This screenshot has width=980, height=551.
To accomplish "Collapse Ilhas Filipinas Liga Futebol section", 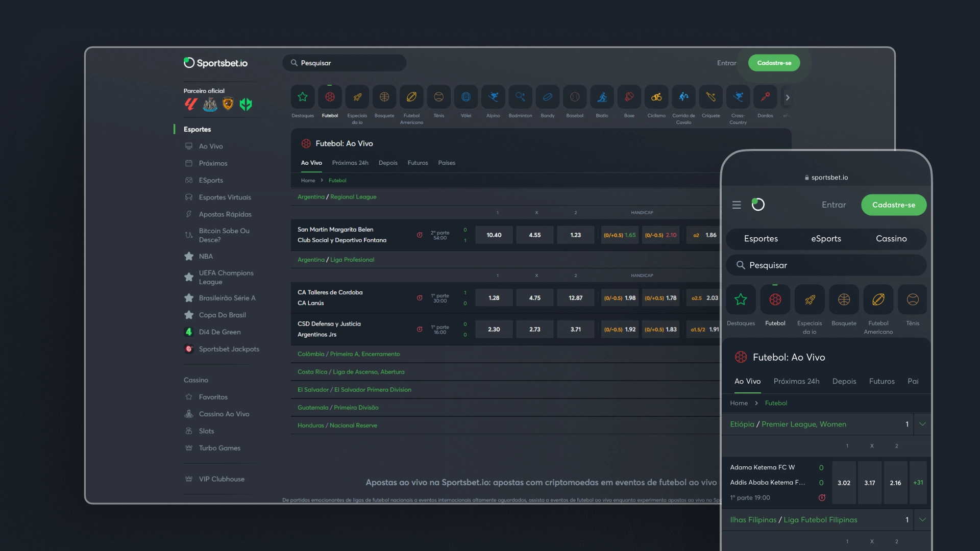I will coord(922,520).
